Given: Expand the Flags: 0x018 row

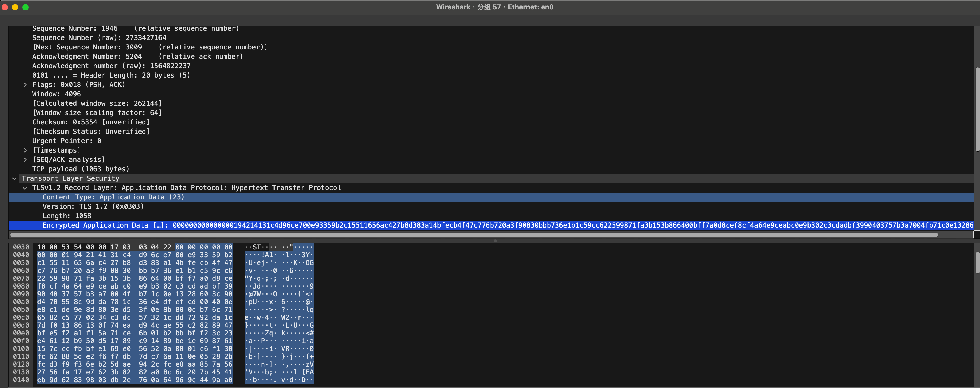Looking at the screenshot, I should (25, 85).
